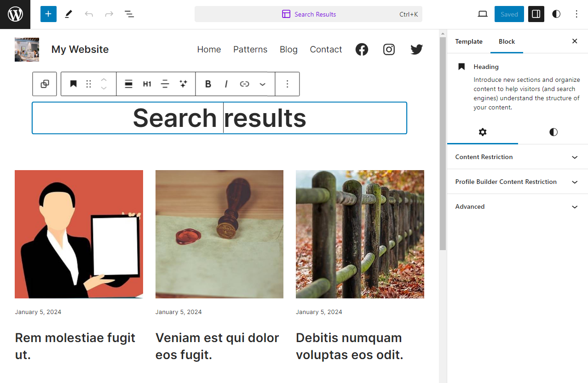
Task: Select the parent block button
Action: (45, 84)
